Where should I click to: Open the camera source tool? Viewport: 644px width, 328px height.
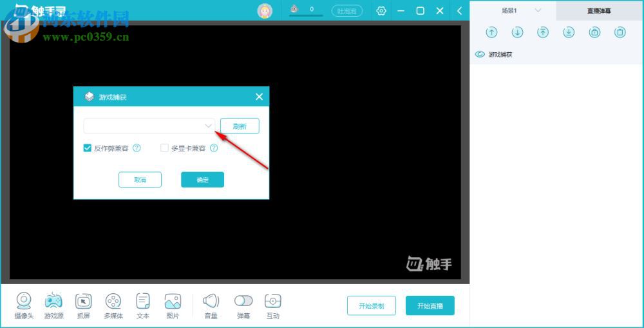(x=24, y=305)
